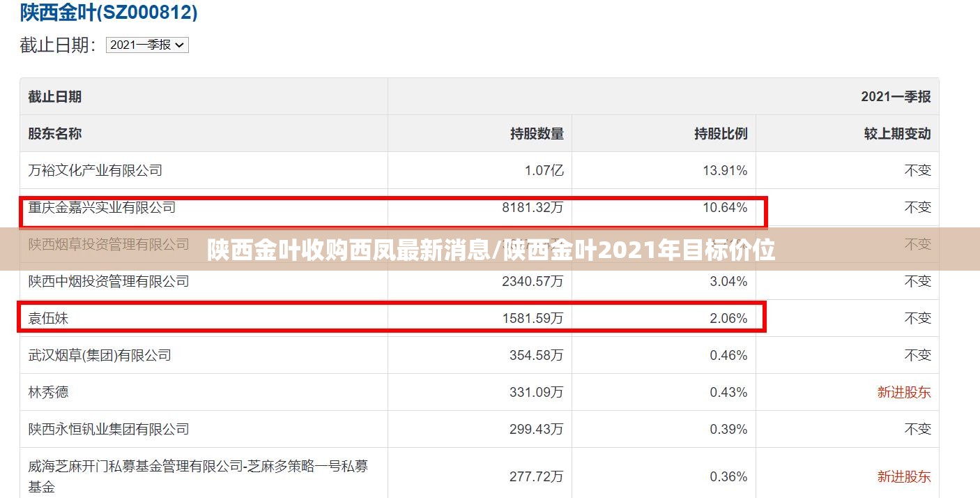Select shareholder 万裕文化产业有限公司
980x498 pixels.
(x=95, y=170)
